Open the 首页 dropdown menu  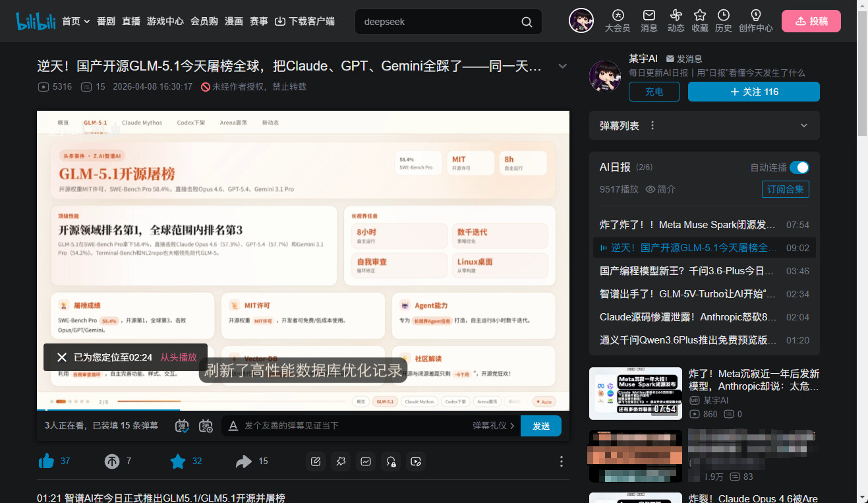point(75,21)
